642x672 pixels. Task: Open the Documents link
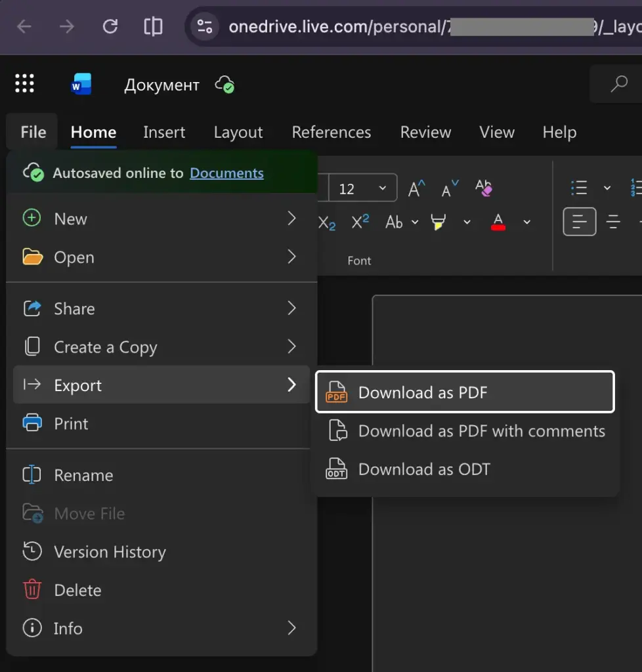tap(226, 173)
